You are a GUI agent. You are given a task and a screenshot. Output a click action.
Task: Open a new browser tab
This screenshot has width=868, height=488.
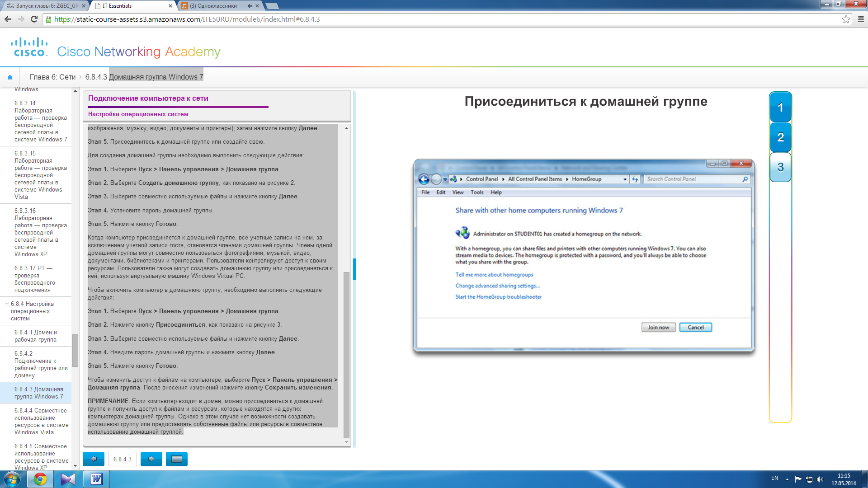coord(272,6)
